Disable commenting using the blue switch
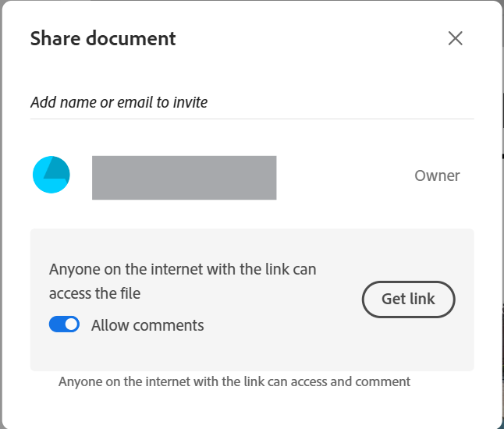The width and height of the screenshot is (504, 429). tap(64, 324)
